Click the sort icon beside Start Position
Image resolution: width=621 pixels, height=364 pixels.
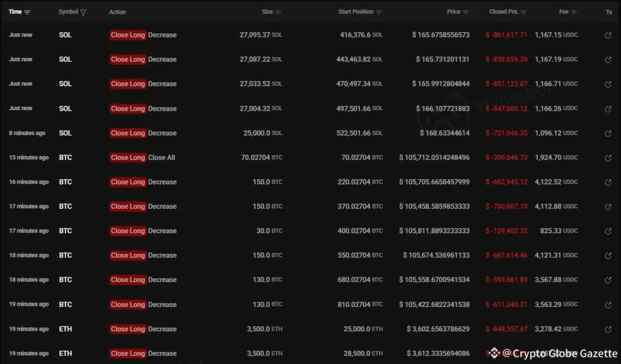tap(379, 11)
